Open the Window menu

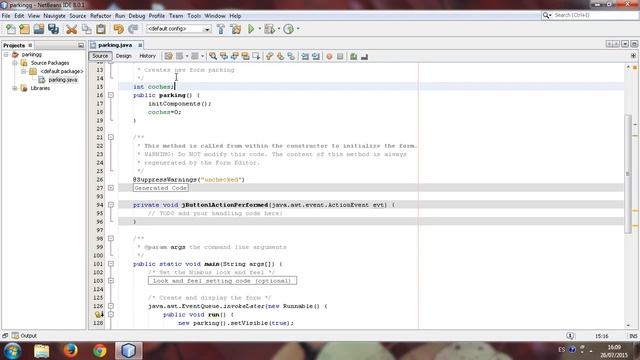click(x=215, y=16)
